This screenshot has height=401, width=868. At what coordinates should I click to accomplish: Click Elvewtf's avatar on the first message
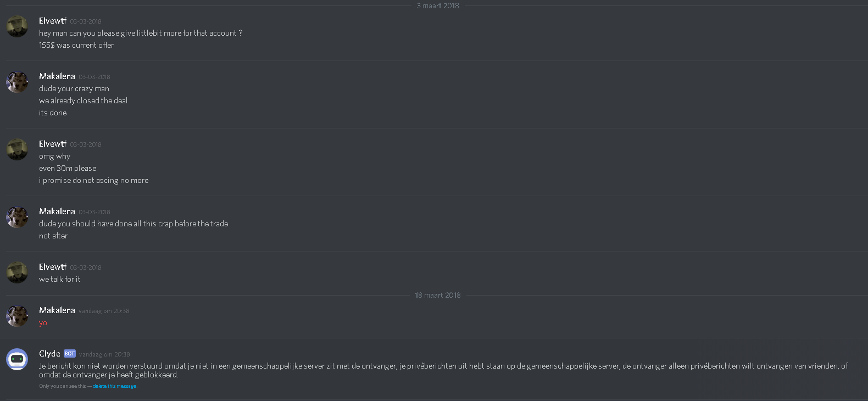point(17,26)
